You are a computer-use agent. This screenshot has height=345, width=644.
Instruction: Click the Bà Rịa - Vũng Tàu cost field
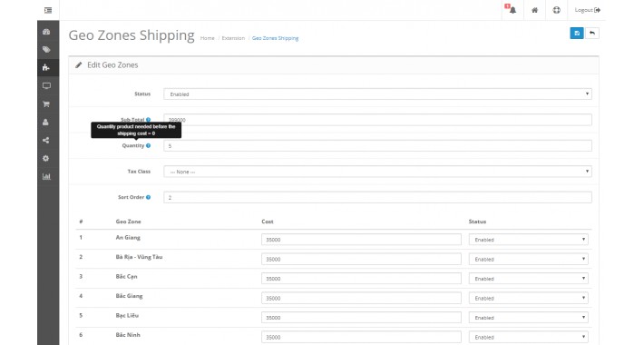(361, 259)
